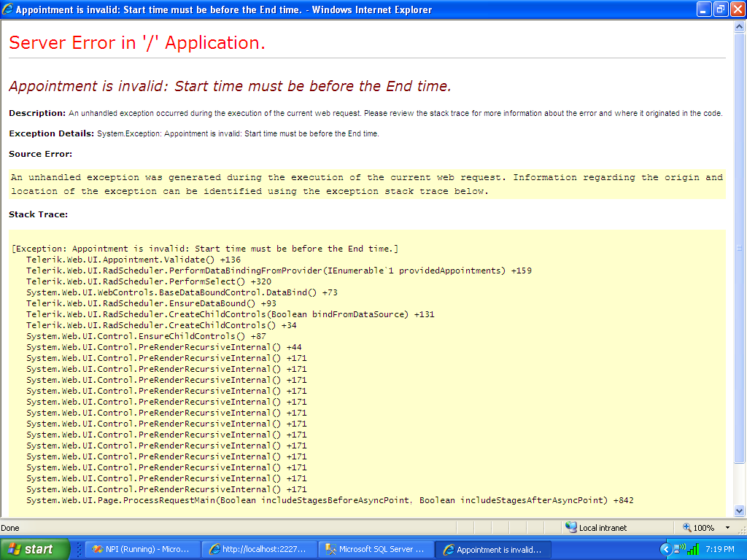Click the 'Done' status bar text
The width and height of the screenshot is (747, 560).
tap(10, 528)
